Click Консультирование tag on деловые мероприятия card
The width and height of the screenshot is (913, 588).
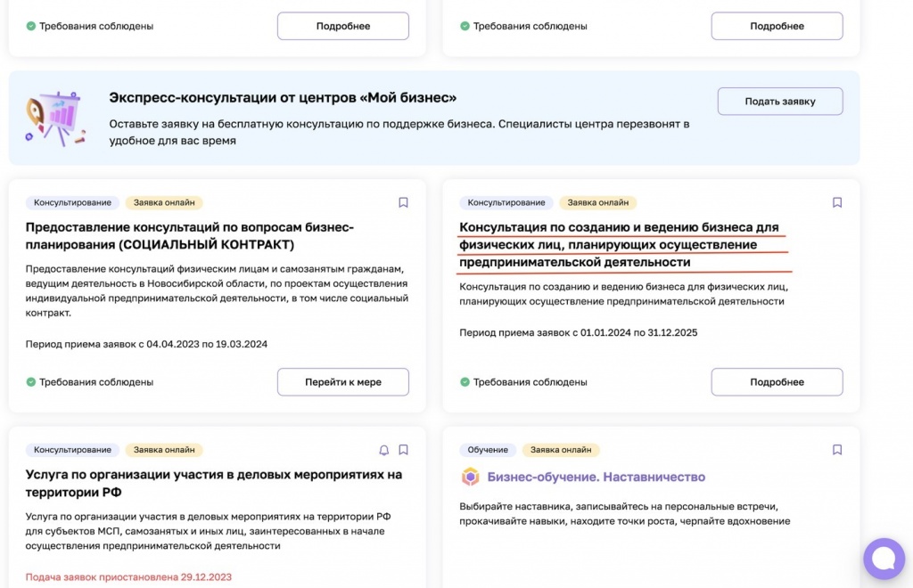point(72,450)
